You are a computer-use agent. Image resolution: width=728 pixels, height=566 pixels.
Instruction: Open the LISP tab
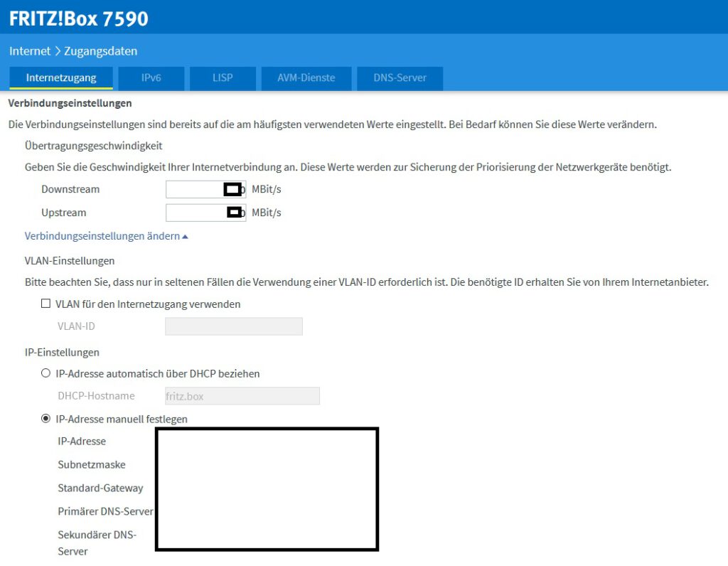(x=223, y=78)
